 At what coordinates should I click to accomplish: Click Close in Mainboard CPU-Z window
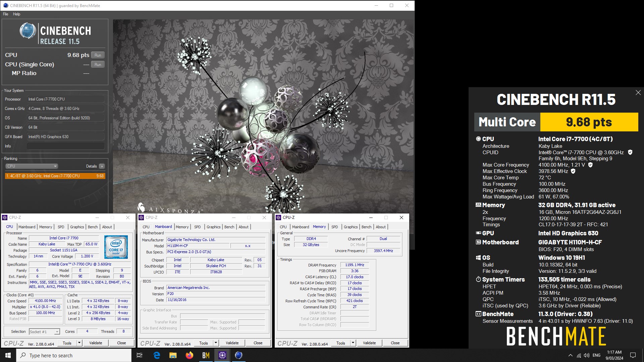(258, 343)
